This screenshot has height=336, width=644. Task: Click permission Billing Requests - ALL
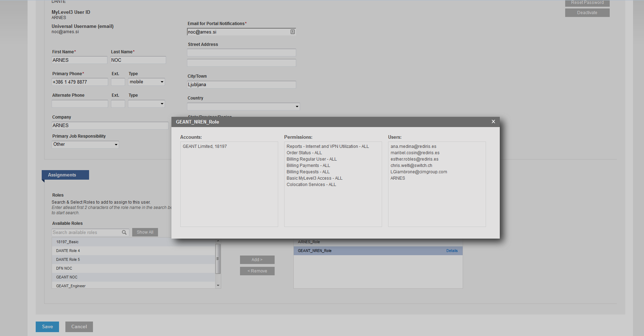[x=308, y=172]
